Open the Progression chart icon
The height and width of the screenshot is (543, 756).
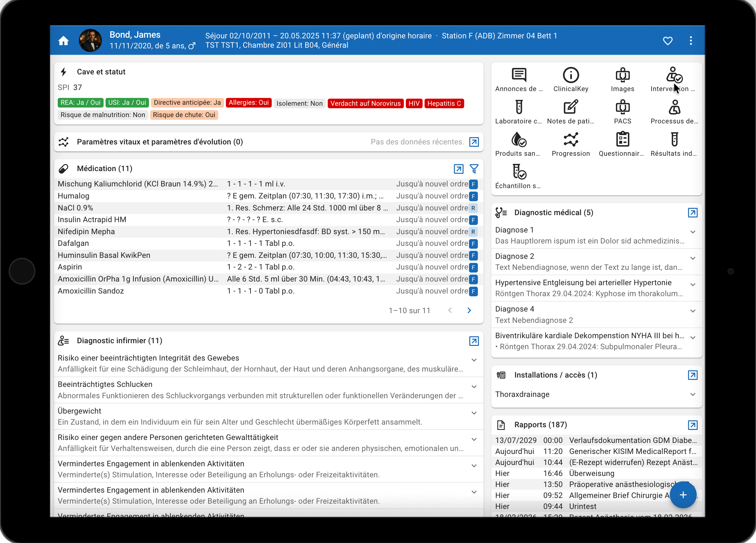[x=571, y=140]
